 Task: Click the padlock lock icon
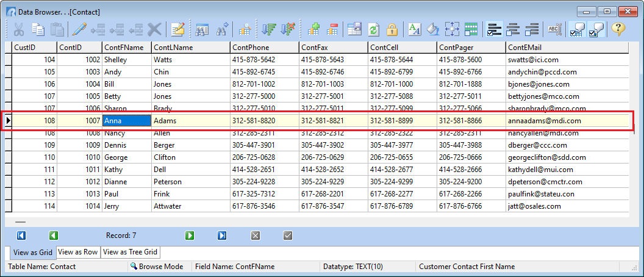392,29
